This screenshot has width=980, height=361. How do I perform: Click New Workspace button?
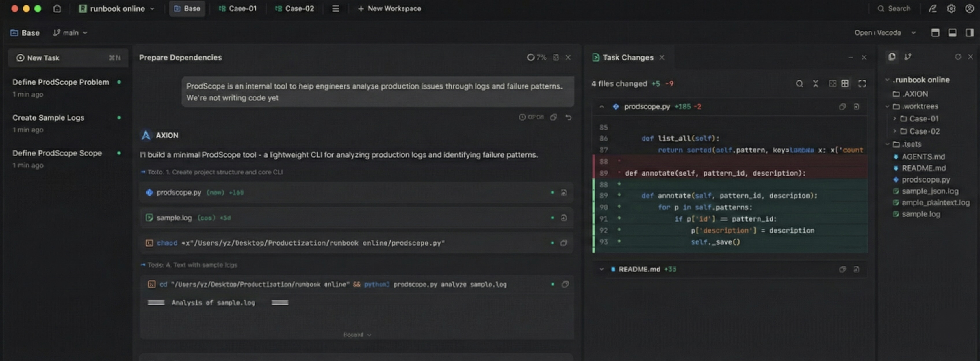389,8
